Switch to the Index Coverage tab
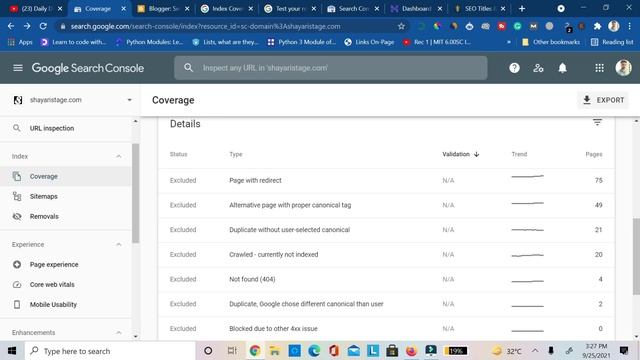Viewport: 640px width, 360px height. [x=227, y=9]
